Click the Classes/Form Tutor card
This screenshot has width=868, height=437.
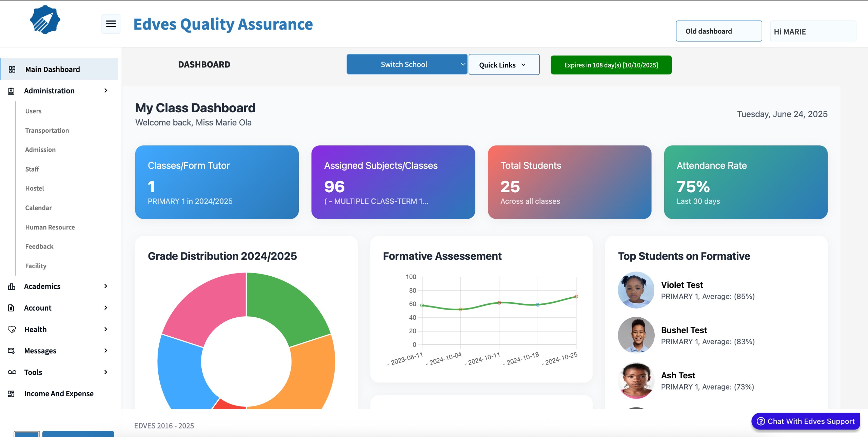coord(217,182)
